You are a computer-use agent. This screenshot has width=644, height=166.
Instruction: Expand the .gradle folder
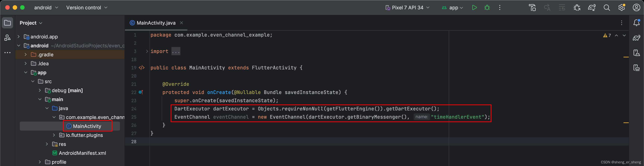26,54
